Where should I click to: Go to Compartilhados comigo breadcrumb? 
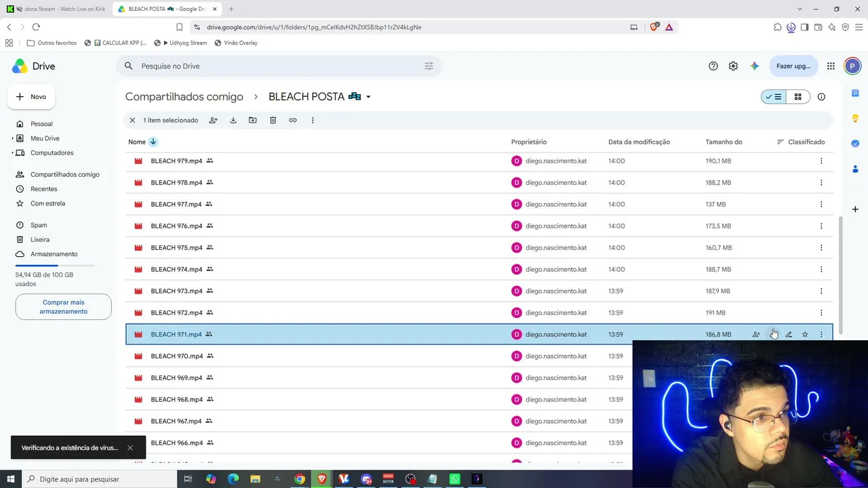point(184,97)
